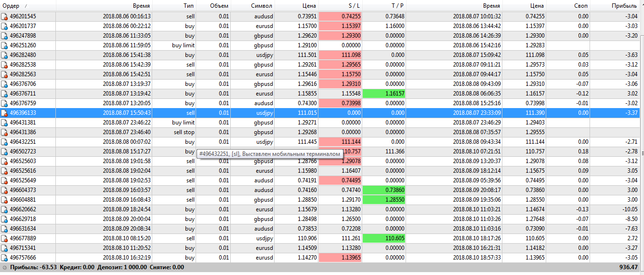The height and width of the screenshot is (275, 644).
Task: Click profit value -10.05
Action: pos(631,209)
